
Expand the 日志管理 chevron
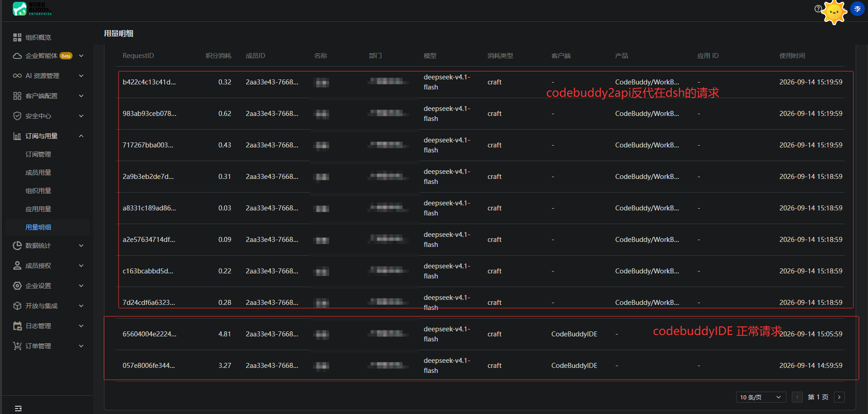coord(81,326)
